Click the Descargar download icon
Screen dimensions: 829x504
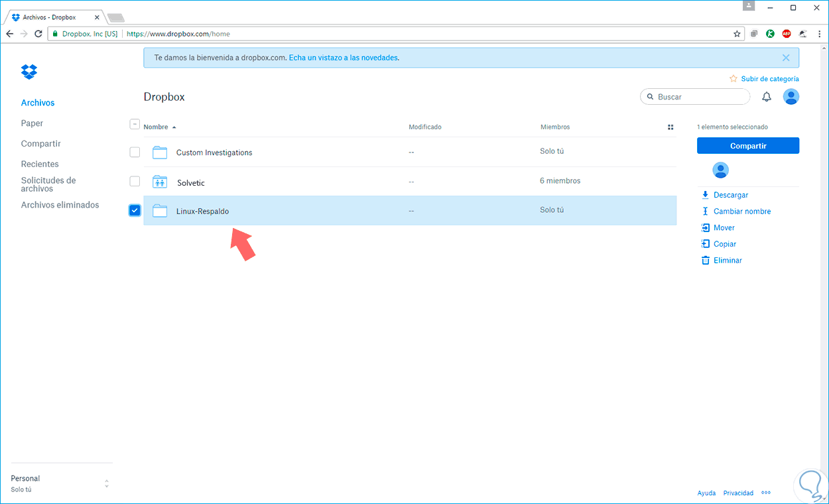tap(705, 195)
